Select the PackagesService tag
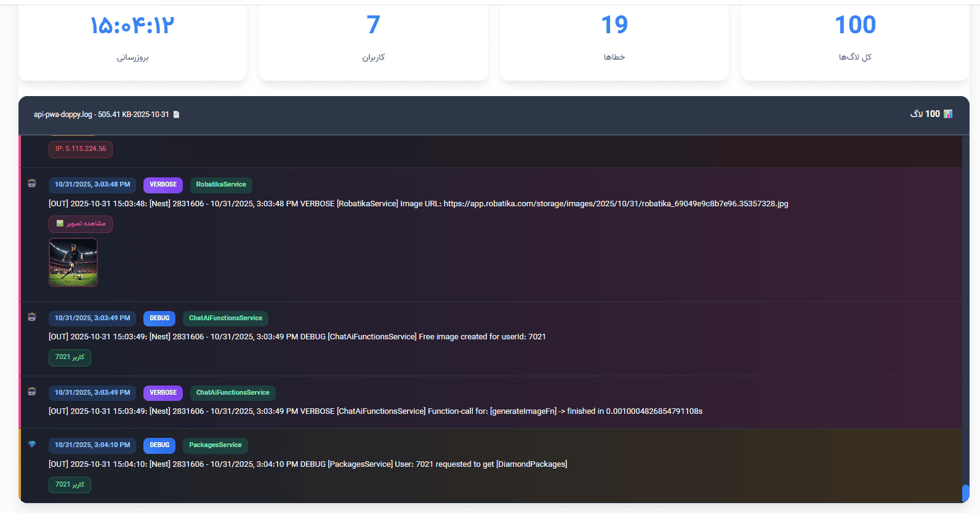The width and height of the screenshot is (980, 513). [x=215, y=445]
